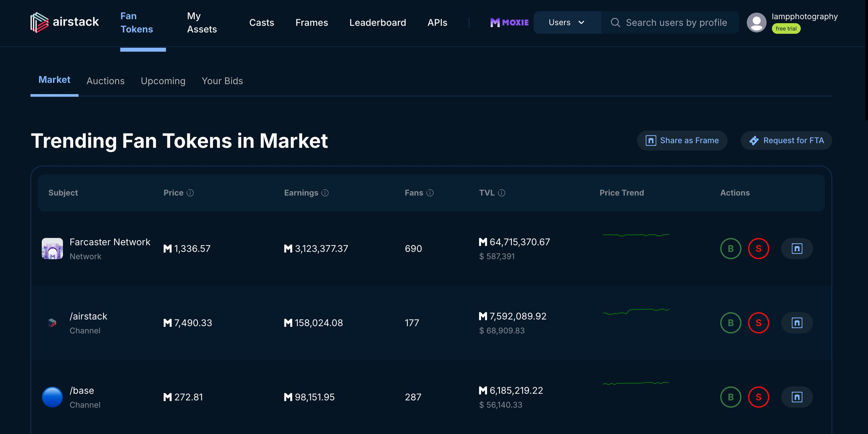Click the Price Trend column header

[x=622, y=192]
